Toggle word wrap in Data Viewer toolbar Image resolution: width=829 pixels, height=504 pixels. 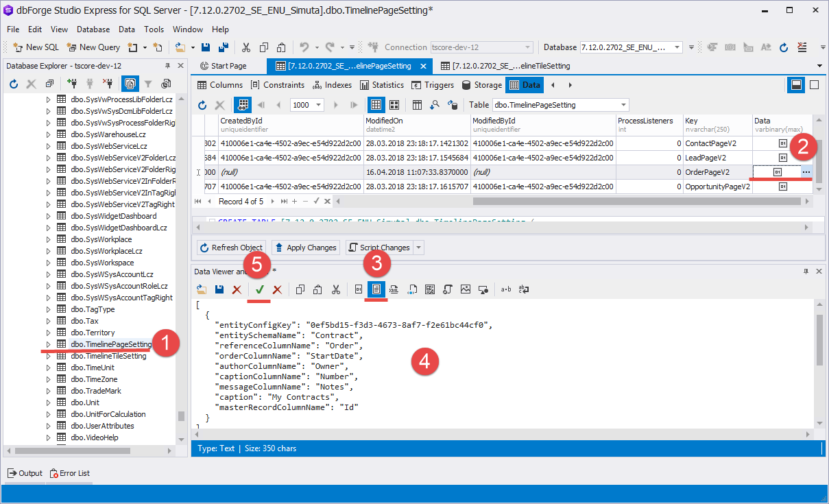(524, 289)
